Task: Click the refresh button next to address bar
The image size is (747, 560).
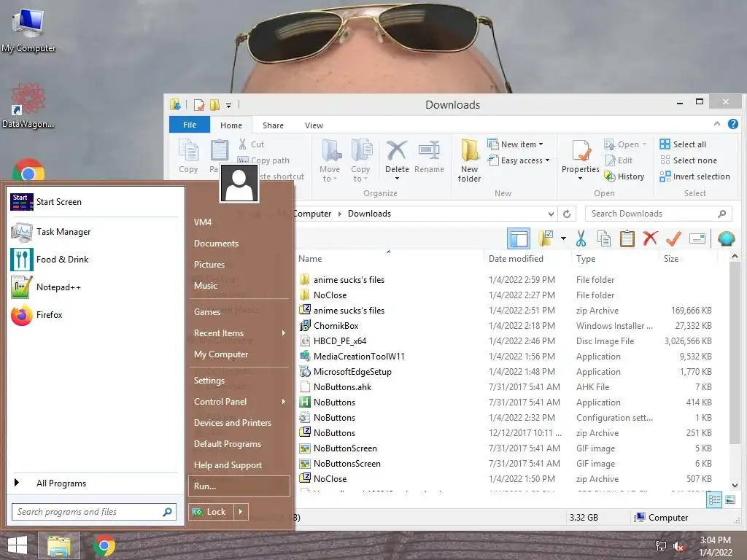Action: (x=567, y=214)
